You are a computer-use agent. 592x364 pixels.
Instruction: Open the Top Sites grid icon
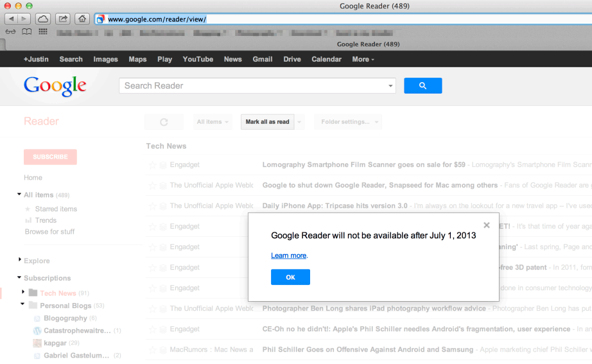[x=43, y=31]
